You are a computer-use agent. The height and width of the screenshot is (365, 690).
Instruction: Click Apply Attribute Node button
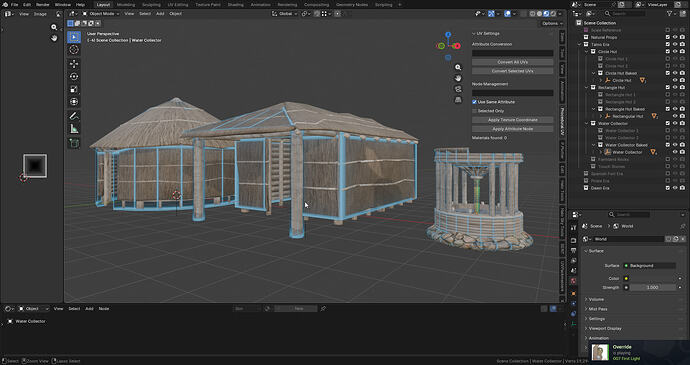(x=513, y=129)
